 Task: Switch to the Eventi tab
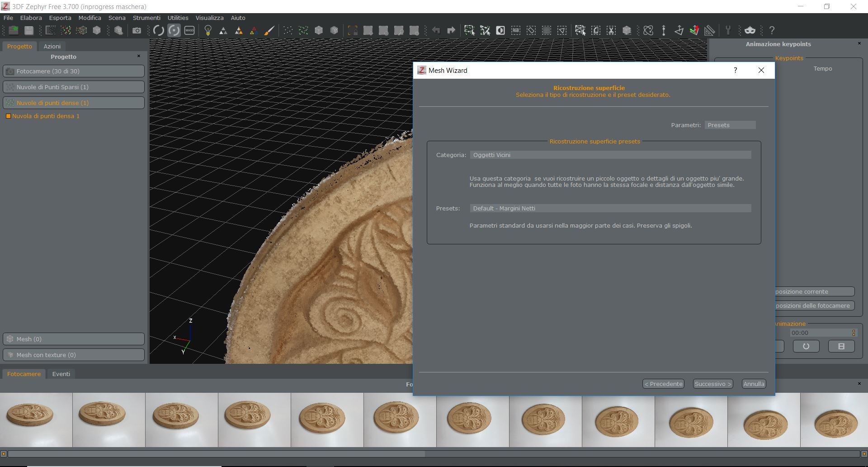coord(61,374)
